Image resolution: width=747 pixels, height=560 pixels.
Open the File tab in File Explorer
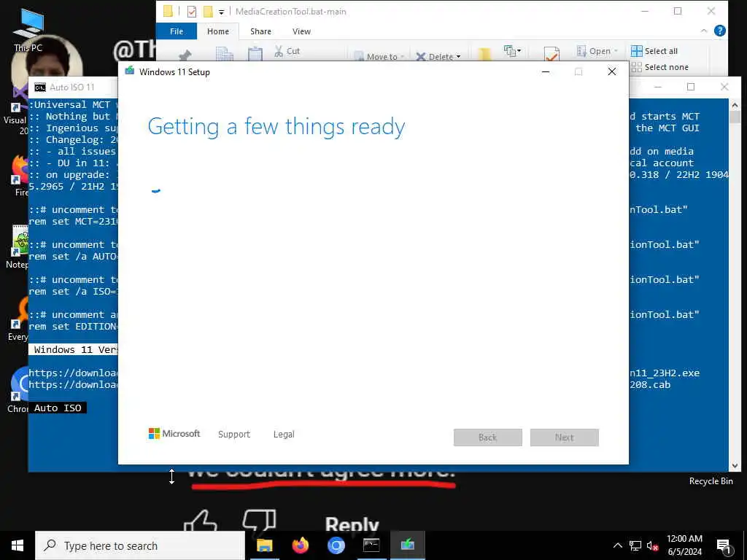[x=177, y=31]
